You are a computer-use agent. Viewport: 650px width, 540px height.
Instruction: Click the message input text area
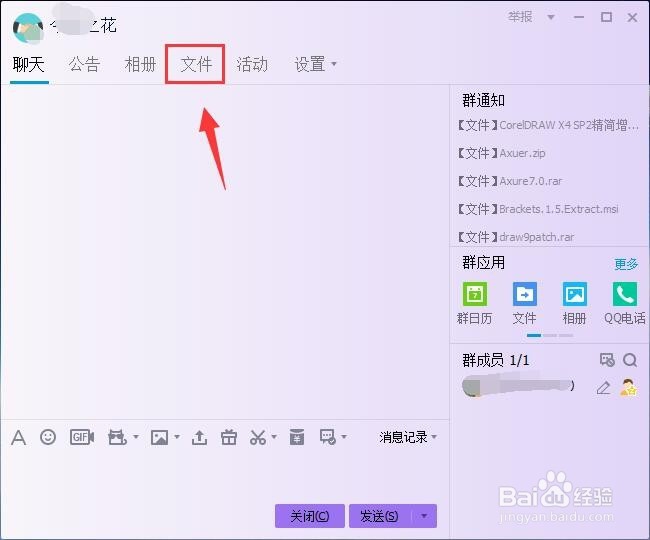pos(225,475)
